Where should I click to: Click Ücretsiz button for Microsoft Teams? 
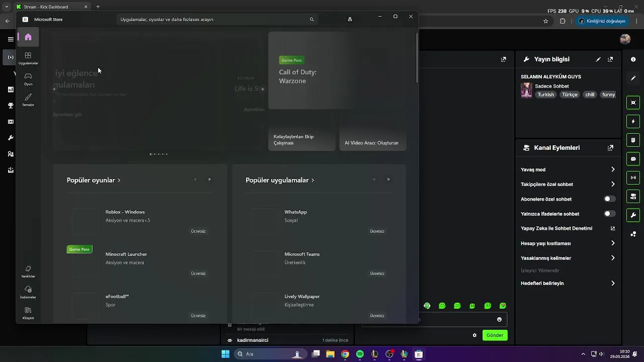(377, 274)
